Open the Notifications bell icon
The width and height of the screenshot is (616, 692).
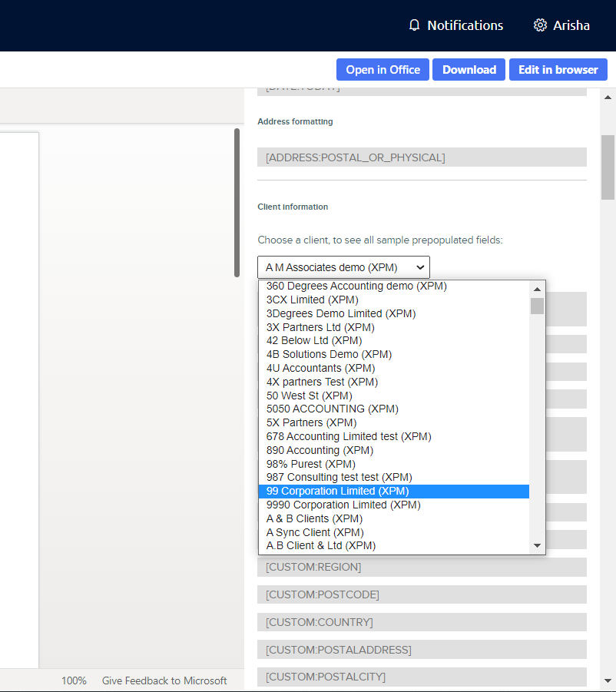pos(415,25)
